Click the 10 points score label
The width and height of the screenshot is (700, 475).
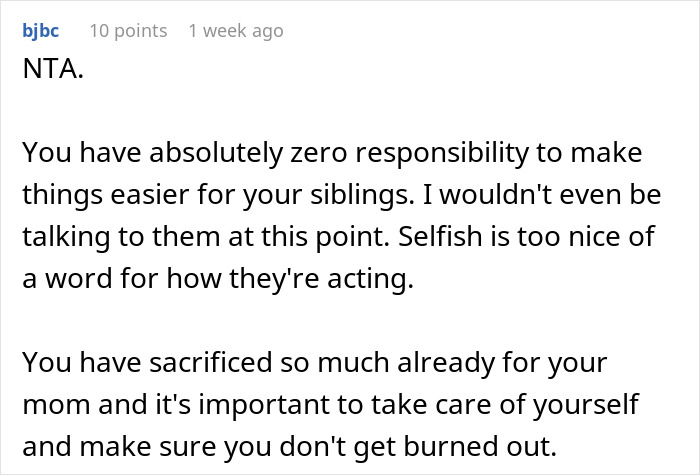pos(129,31)
